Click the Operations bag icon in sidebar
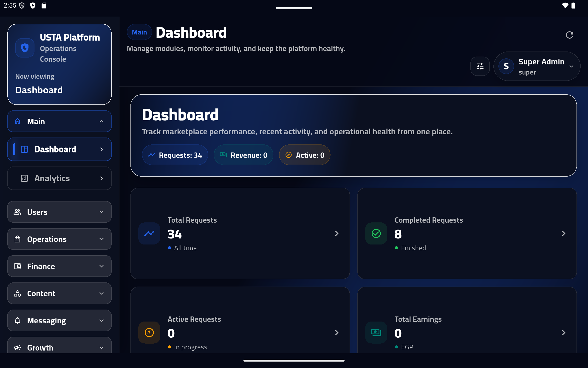Viewport: 588px width, 368px height. pyautogui.click(x=17, y=239)
